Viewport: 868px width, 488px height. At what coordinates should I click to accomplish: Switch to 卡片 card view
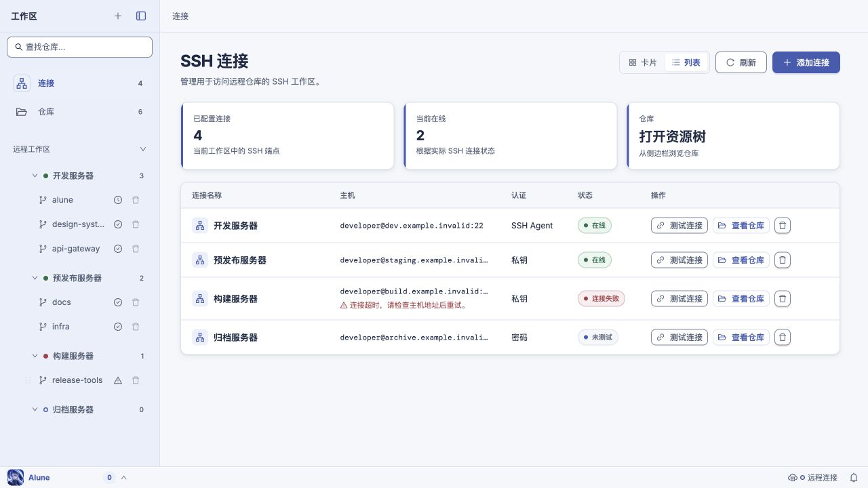[x=643, y=62]
